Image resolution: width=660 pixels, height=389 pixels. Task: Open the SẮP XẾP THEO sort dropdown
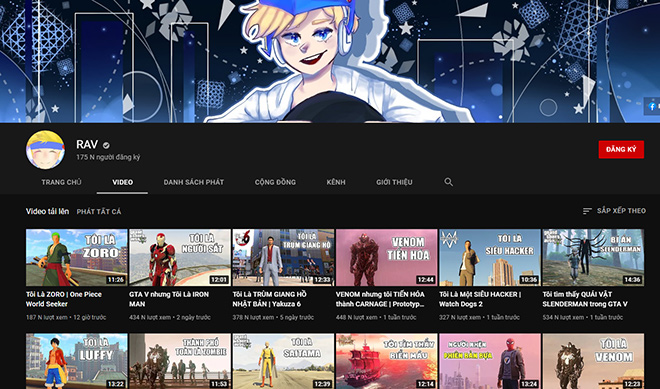[614, 211]
